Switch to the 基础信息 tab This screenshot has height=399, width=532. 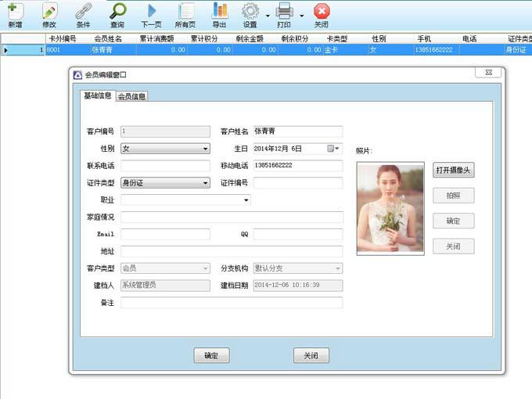(98, 95)
